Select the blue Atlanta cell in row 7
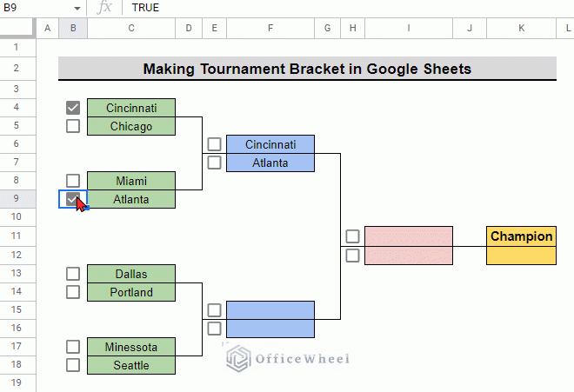 pos(270,163)
